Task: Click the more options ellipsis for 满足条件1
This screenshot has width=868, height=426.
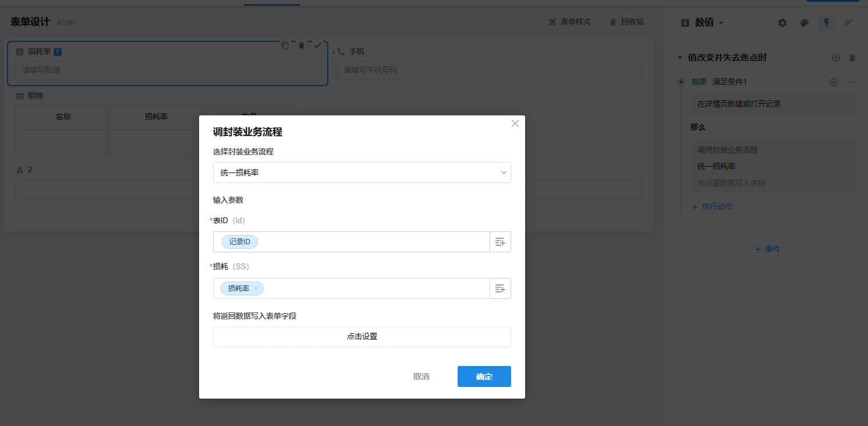Action: [852, 82]
